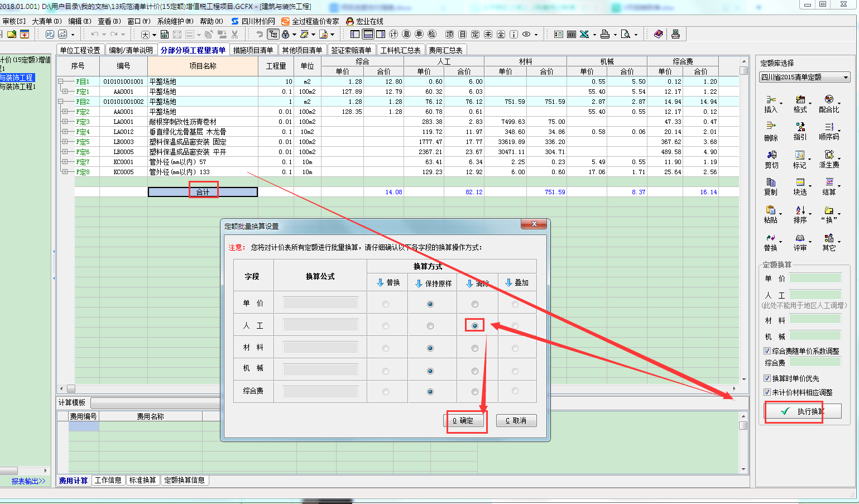Image resolution: width=859 pixels, height=504 pixels.
Task: Click the 格式 (format) tool icon
Action: [800, 100]
